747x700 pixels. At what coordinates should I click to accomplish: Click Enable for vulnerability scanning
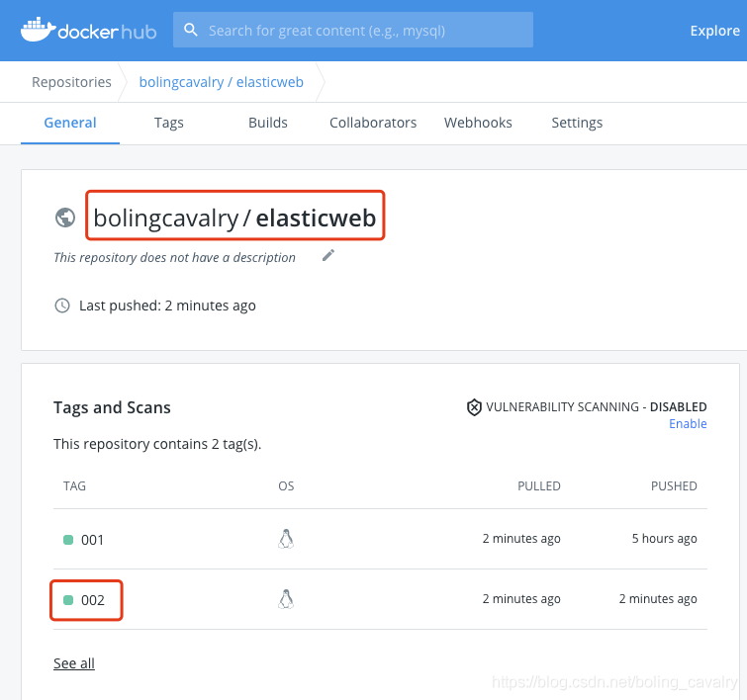point(688,424)
